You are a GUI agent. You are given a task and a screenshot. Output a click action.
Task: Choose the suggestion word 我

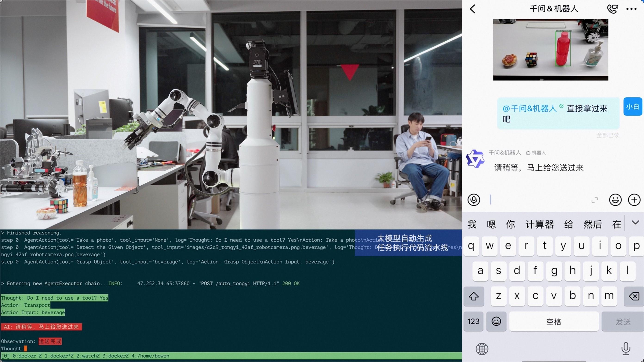pos(472,224)
